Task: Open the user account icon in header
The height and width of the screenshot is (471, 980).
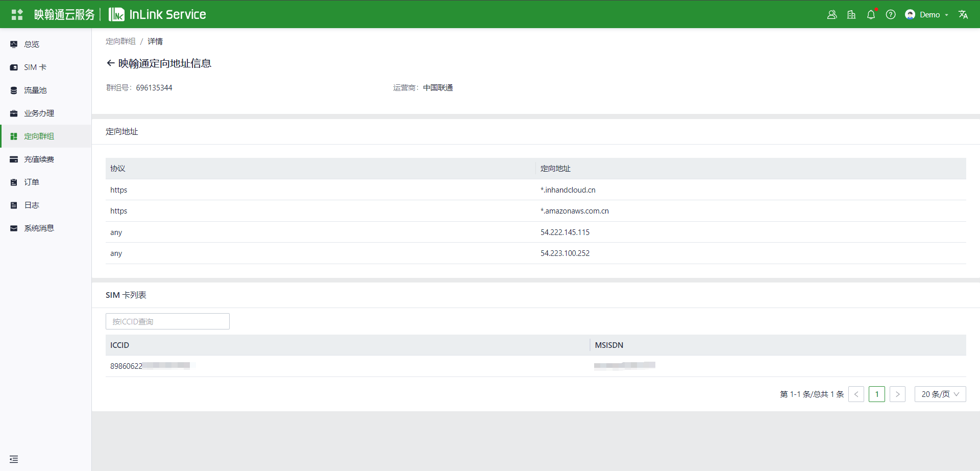Action: pos(832,15)
